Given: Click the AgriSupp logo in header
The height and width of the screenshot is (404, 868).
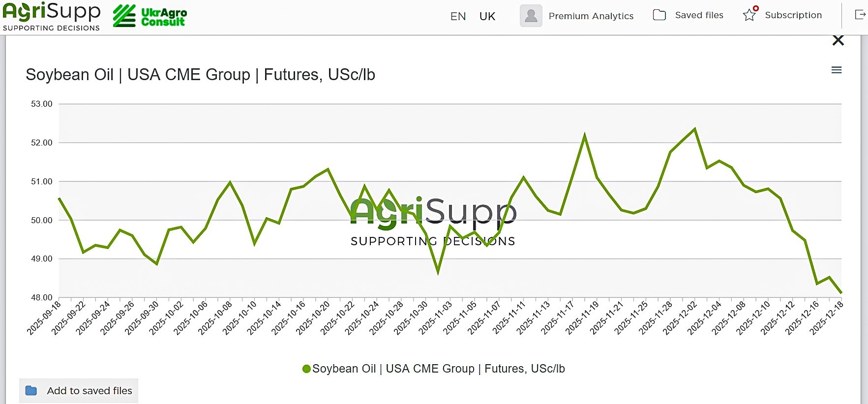Looking at the screenshot, I should 52,16.
